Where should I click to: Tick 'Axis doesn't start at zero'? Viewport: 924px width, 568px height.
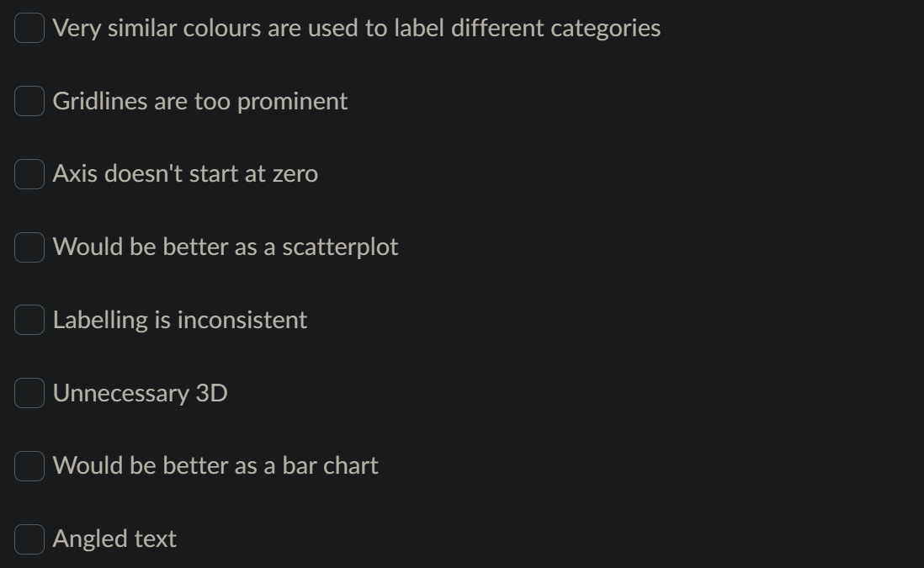(x=29, y=174)
